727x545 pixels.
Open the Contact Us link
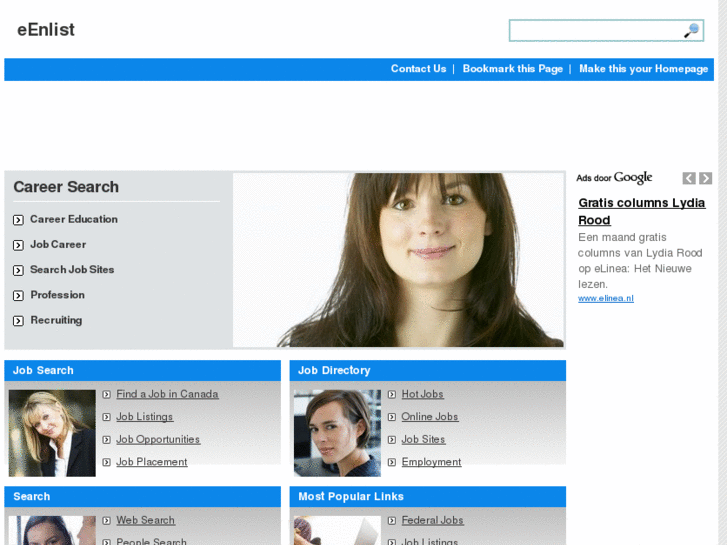418,69
